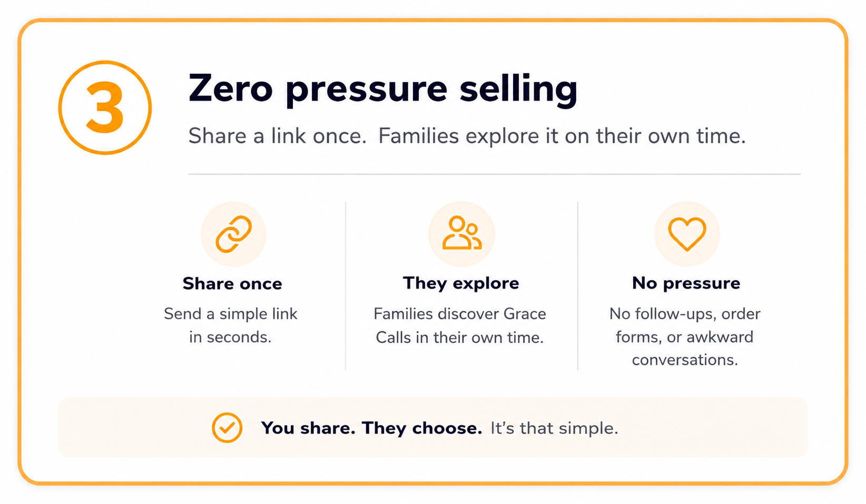The width and height of the screenshot is (866, 504).
Task: Click 'It's that simple.' text
Action: 554,428
